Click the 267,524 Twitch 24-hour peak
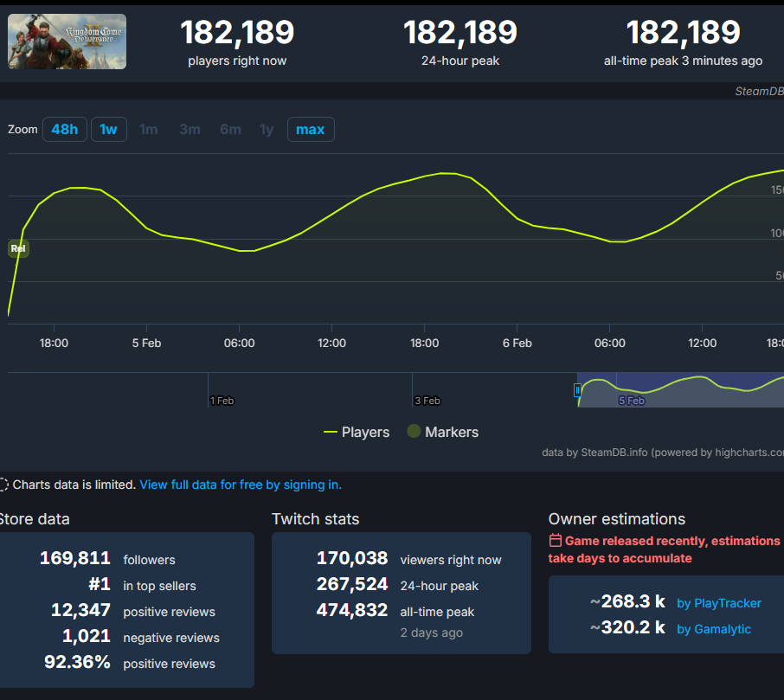Image resolution: width=784 pixels, height=700 pixels. coord(352,584)
